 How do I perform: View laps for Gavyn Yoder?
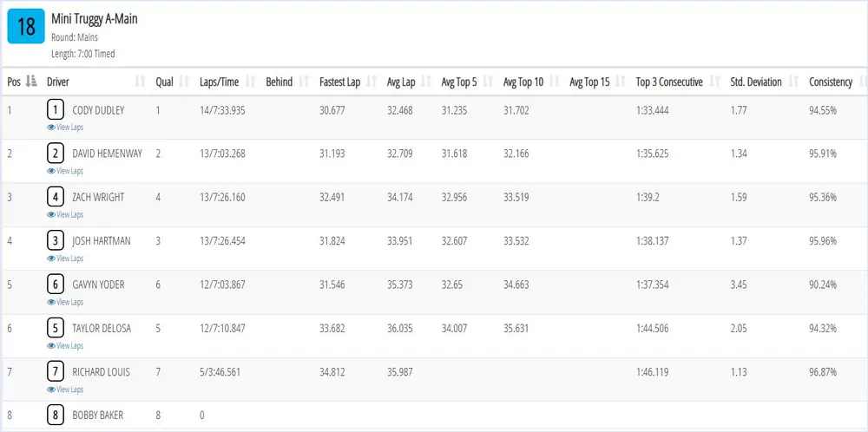[x=65, y=302]
